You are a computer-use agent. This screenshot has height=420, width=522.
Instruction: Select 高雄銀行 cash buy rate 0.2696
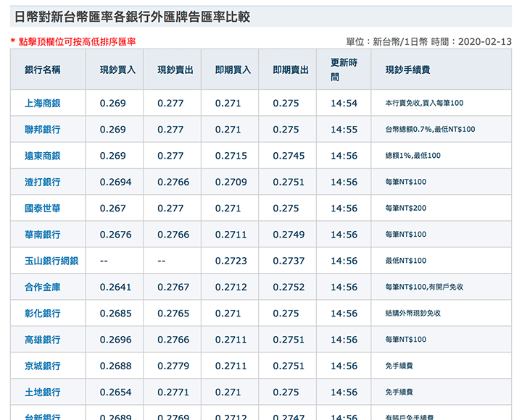[x=115, y=340]
